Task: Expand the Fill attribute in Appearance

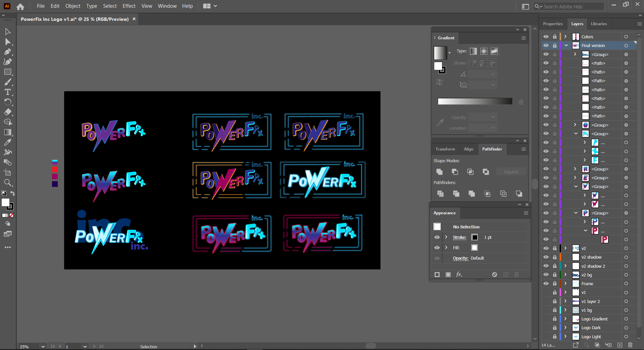Action: coord(446,248)
